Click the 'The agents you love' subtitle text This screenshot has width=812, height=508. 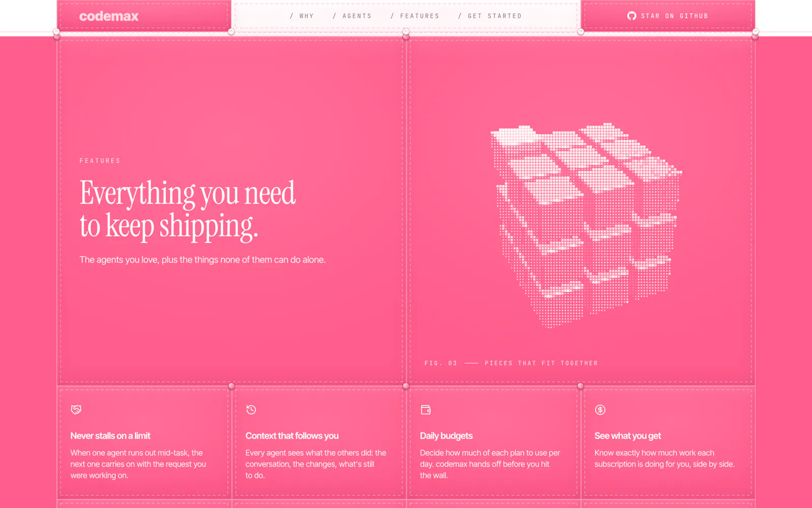click(x=202, y=260)
